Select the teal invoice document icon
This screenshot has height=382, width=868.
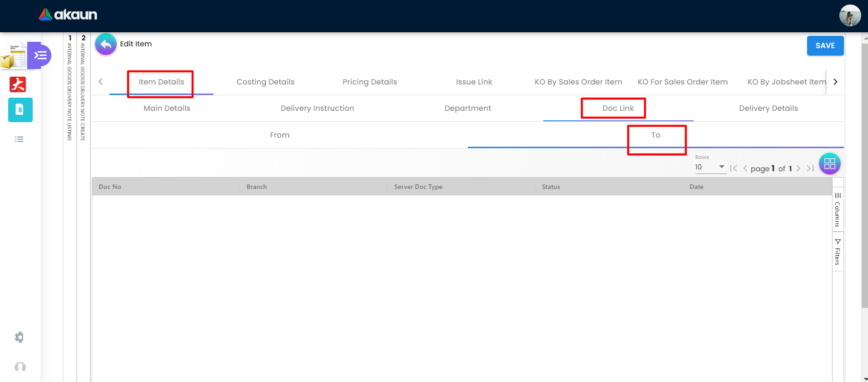click(x=20, y=110)
